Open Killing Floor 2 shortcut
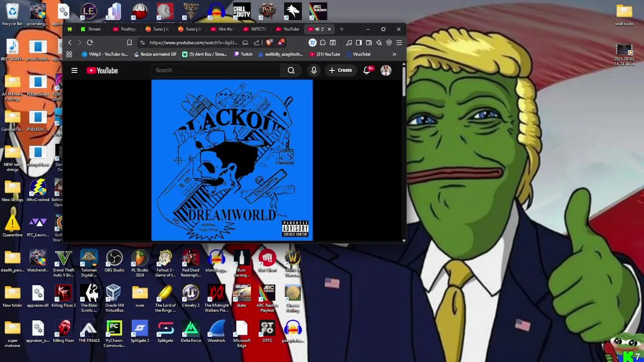This screenshot has width=644, height=362. [x=63, y=296]
